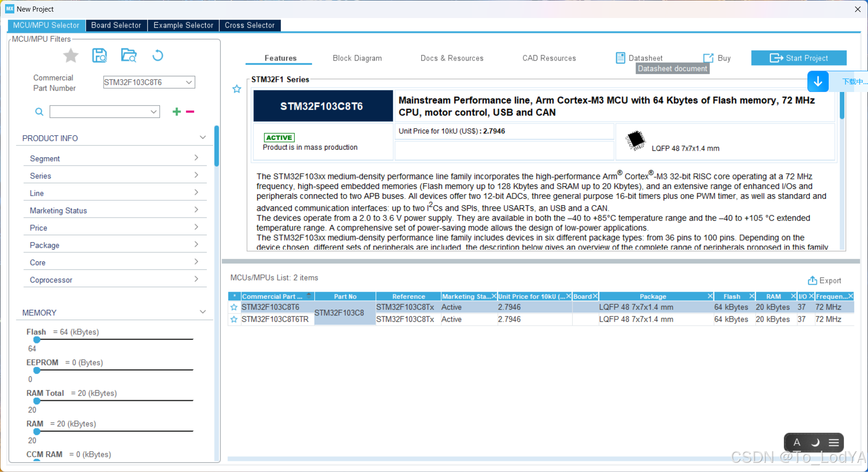The height and width of the screenshot is (472, 868).
Task: Switch to the Board Selector tab
Action: click(116, 25)
